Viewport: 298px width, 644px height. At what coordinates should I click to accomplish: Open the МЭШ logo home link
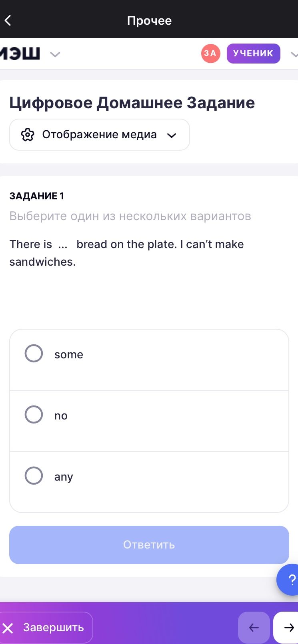pyautogui.click(x=20, y=54)
